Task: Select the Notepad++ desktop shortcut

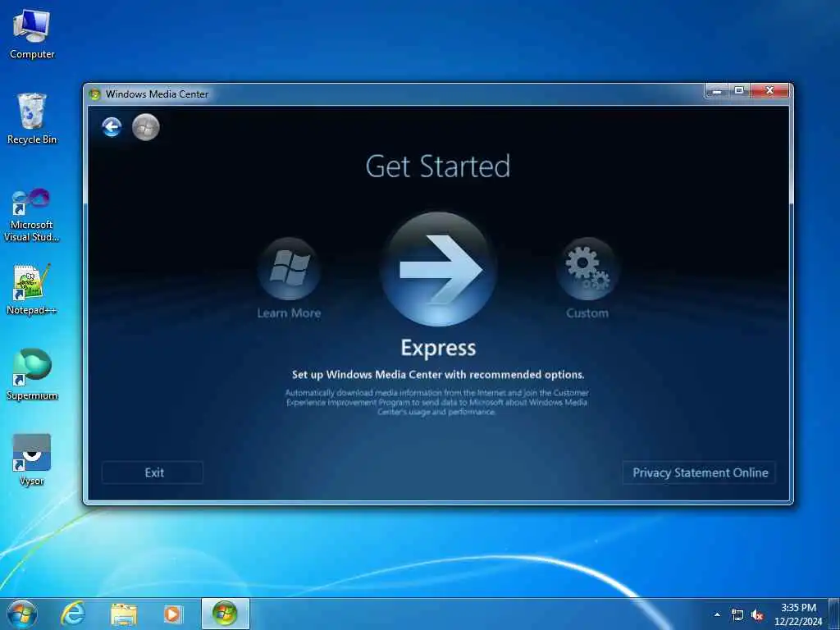Action: [x=32, y=290]
